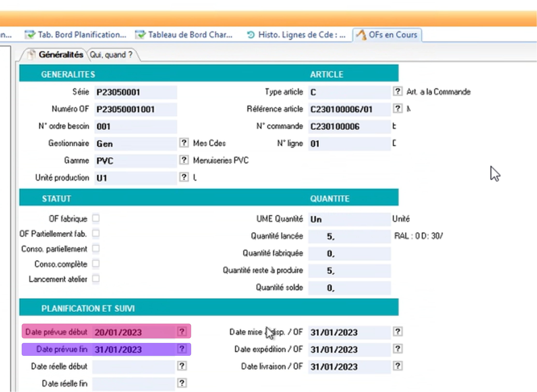Image resolution: width=537 pixels, height=392 pixels.
Task: Open the lookup icon for Unité production
Action: tap(184, 177)
